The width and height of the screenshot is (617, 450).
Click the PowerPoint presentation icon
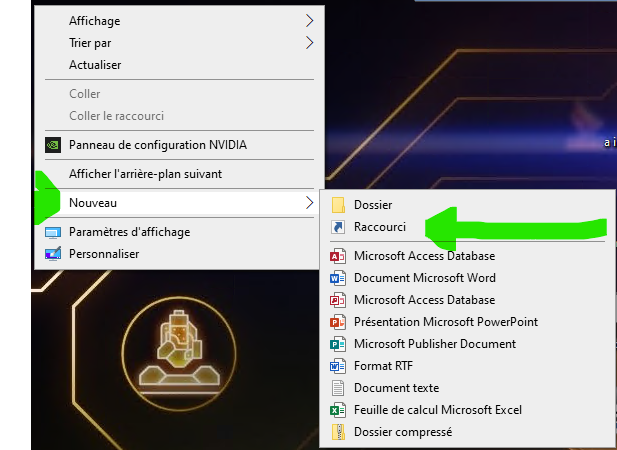click(337, 322)
